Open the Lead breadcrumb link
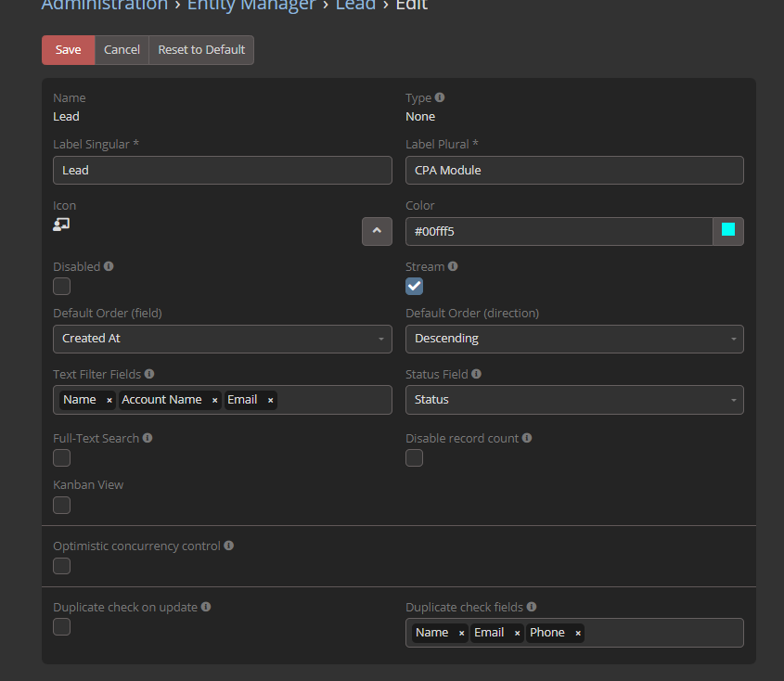This screenshot has height=681, width=784. (355, 5)
